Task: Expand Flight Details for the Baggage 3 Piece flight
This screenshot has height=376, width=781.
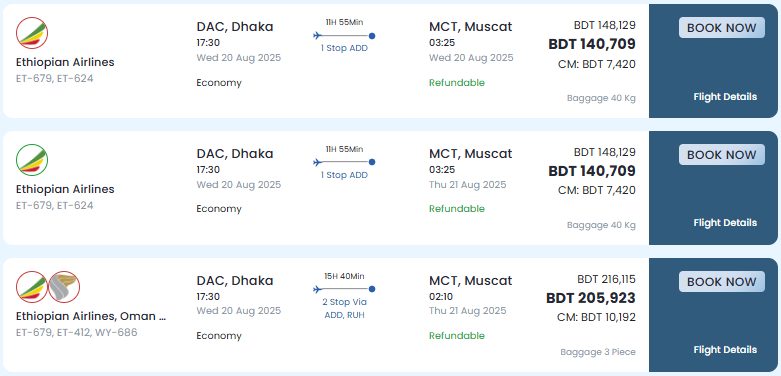Action: click(725, 350)
